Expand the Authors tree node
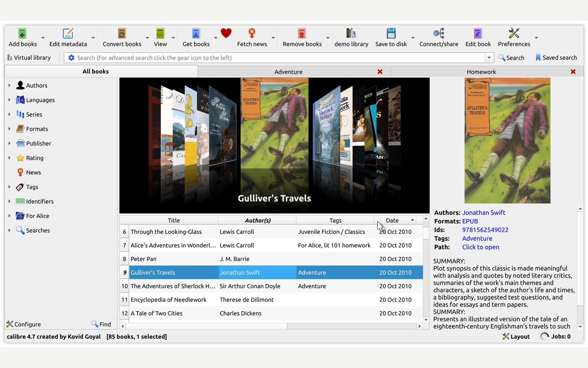Image resolution: width=588 pixels, height=368 pixels. [x=9, y=85]
